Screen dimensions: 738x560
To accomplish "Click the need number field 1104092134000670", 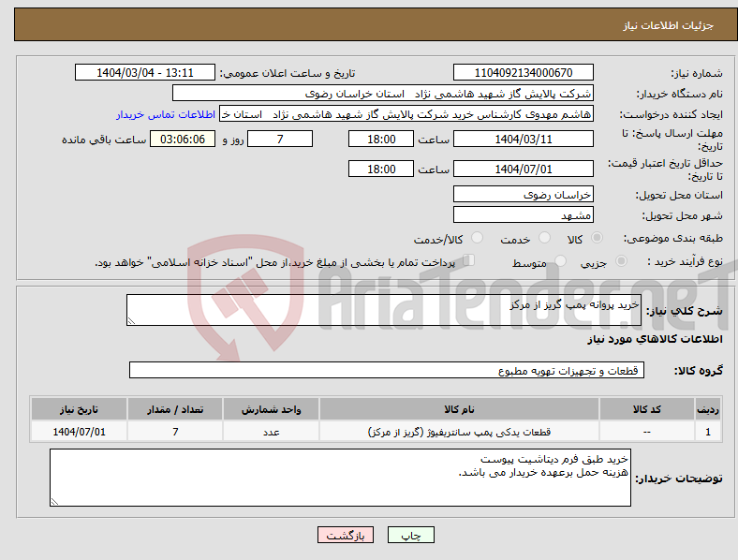I will [524, 72].
